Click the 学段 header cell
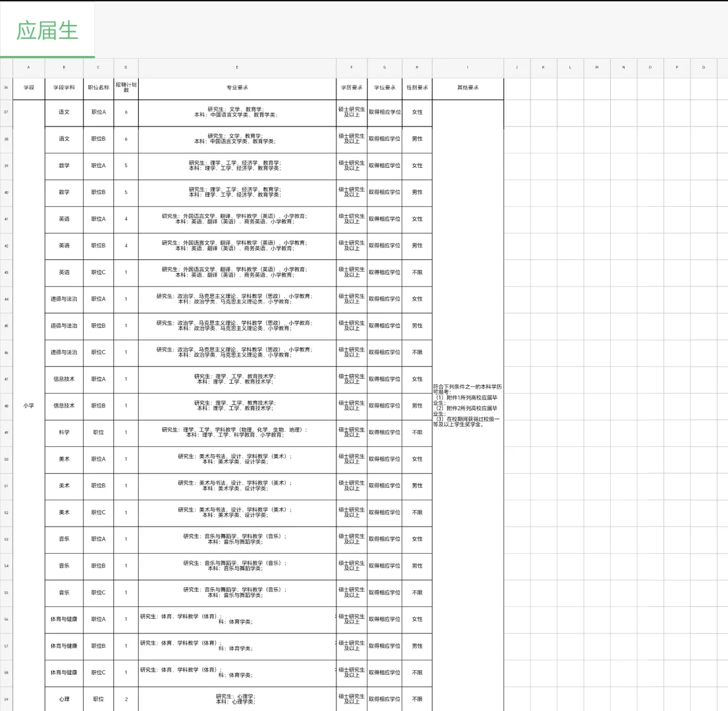The height and width of the screenshot is (711, 728). click(x=28, y=86)
